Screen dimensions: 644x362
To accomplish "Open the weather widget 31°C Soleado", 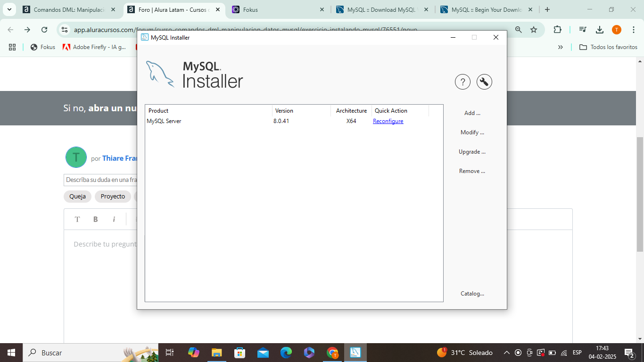I will pyautogui.click(x=465, y=353).
